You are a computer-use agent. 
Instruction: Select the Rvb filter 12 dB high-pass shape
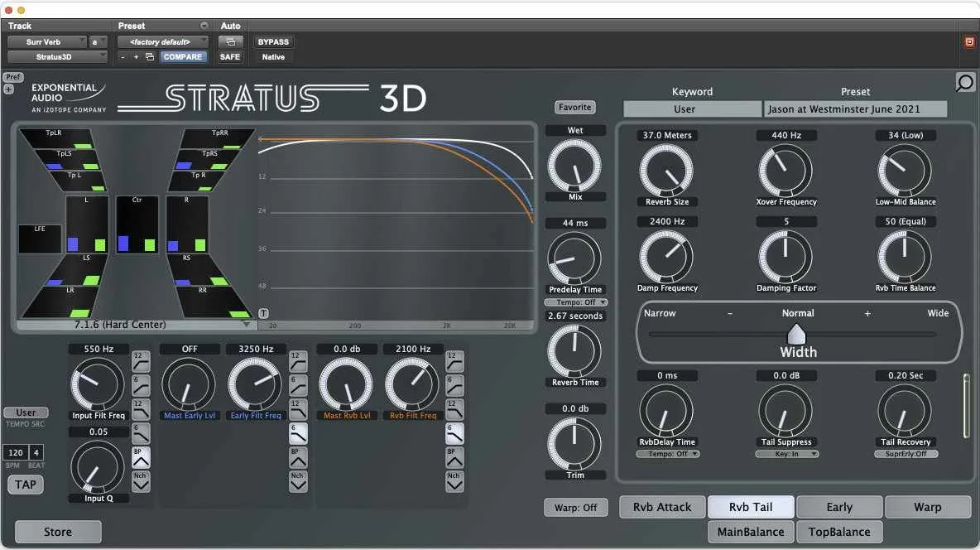[x=454, y=361]
